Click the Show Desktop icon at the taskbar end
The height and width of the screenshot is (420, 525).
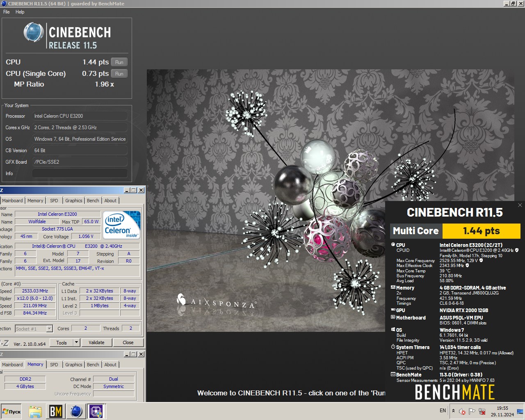[521, 411]
